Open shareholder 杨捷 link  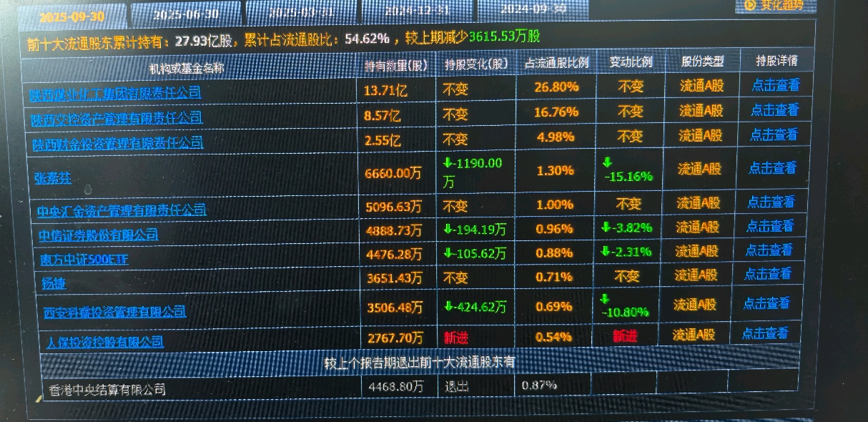(54, 284)
